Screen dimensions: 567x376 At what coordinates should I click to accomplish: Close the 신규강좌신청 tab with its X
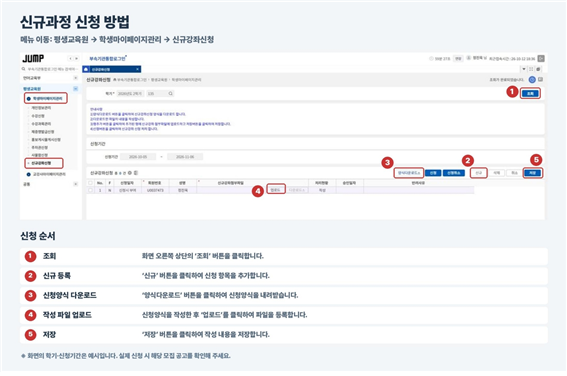tap(137, 69)
